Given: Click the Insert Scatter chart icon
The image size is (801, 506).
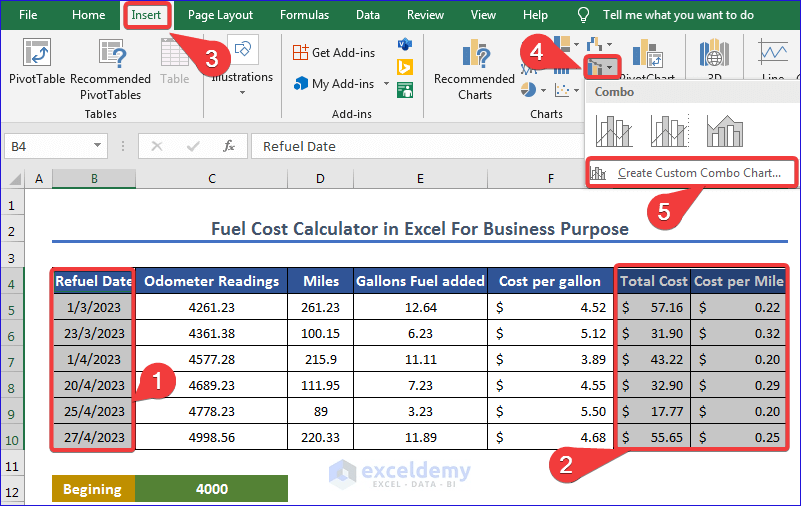Looking at the screenshot, I should (562, 90).
